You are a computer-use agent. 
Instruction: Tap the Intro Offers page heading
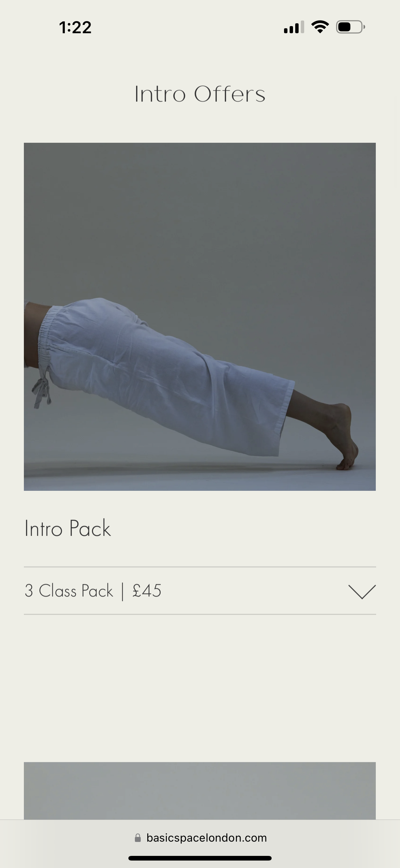pyautogui.click(x=200, y=94)
